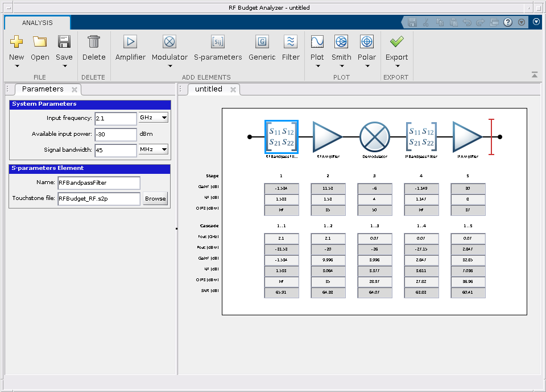The width and height of the screenshot is (546, 392).
Task: Open the Polar plot
Action: coord(367,42)
